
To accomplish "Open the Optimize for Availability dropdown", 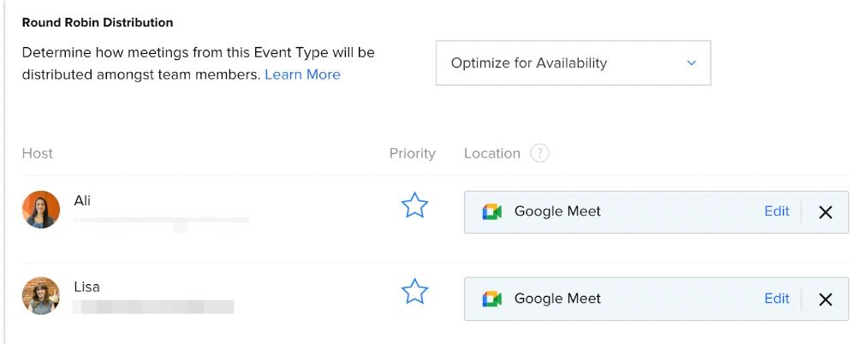I will 573,63.
